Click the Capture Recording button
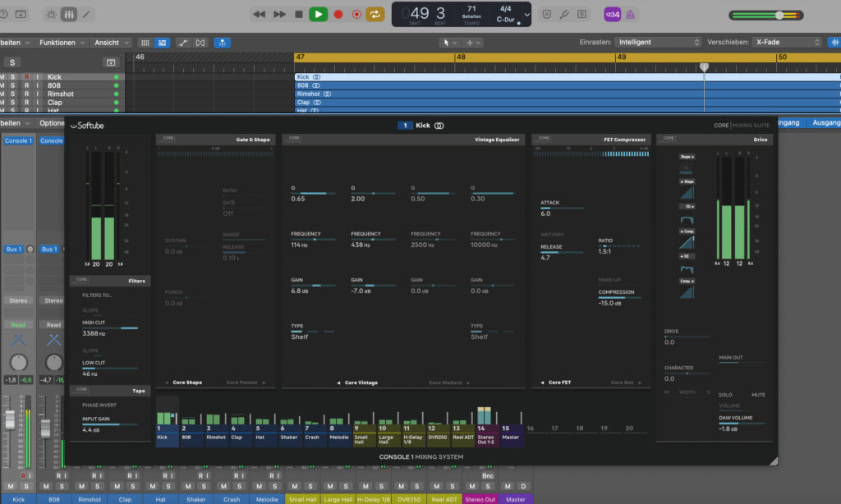Viewport: 841px width, 504px height. tap(356, 15)
